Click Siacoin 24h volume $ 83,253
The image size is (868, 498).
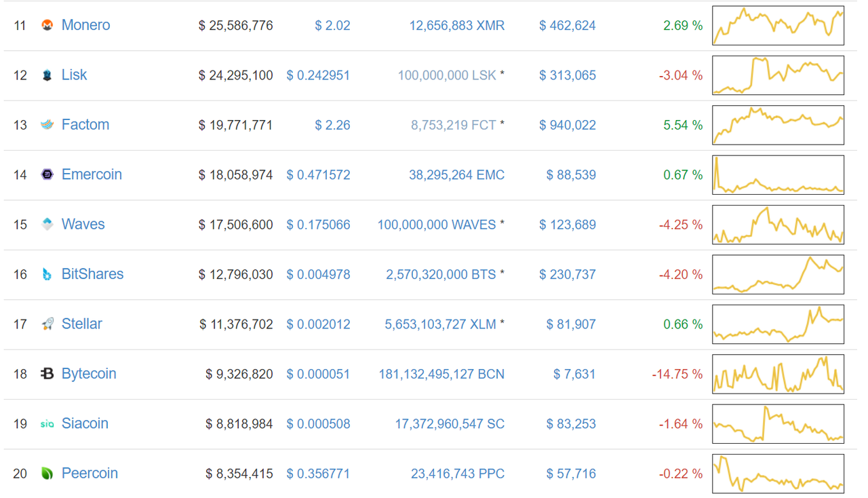(x=571, y=424)
